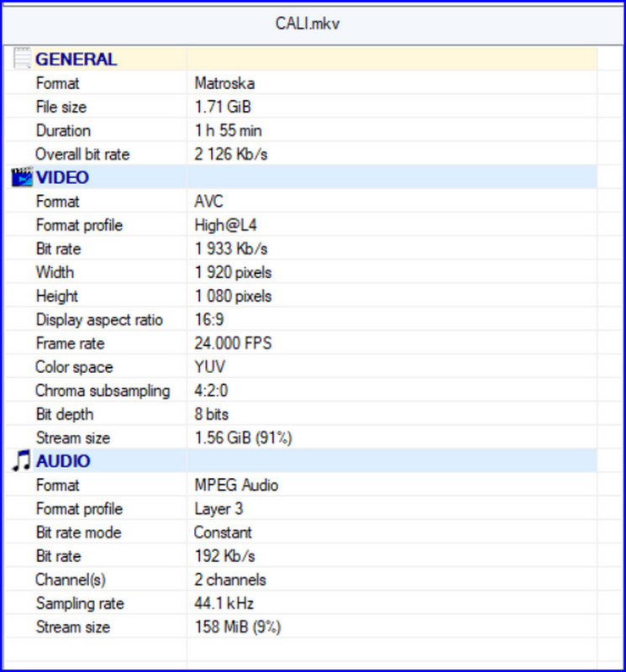Click the Video section clapperboard icon
Viewport: 626px width, 672px height.
(x=22, y=177)
